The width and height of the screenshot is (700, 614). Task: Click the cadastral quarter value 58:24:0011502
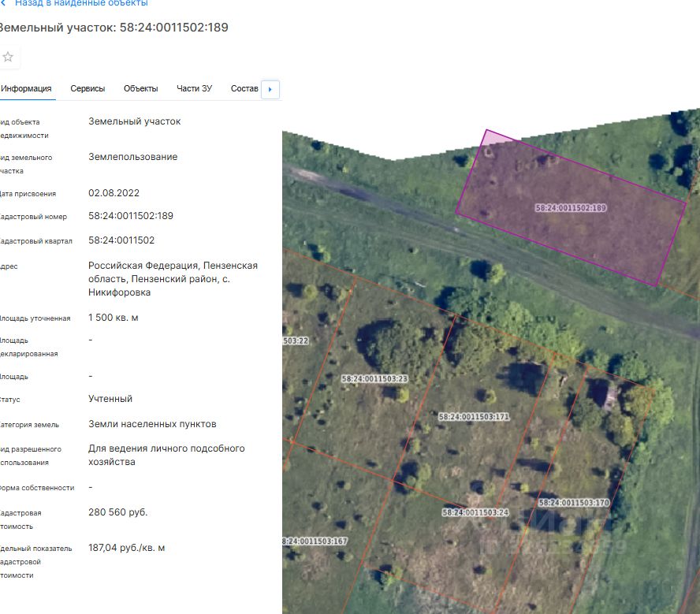tap(121, 240)
